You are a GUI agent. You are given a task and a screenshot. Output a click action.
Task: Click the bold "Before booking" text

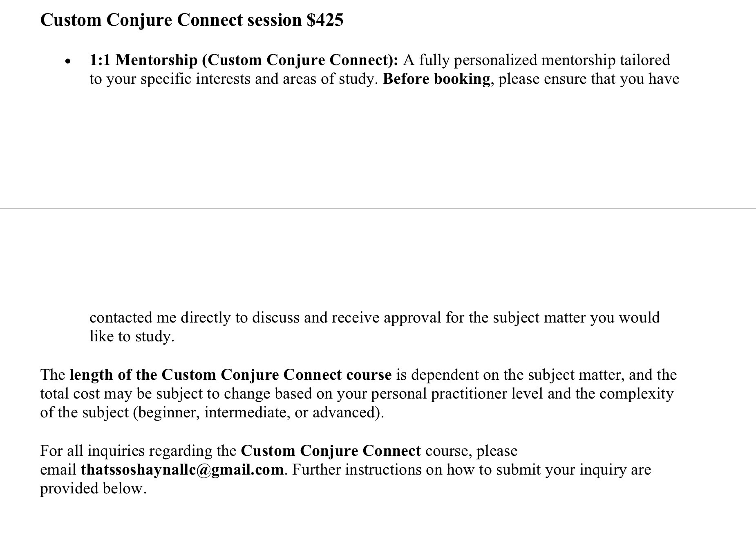click(x=436, y=79)
